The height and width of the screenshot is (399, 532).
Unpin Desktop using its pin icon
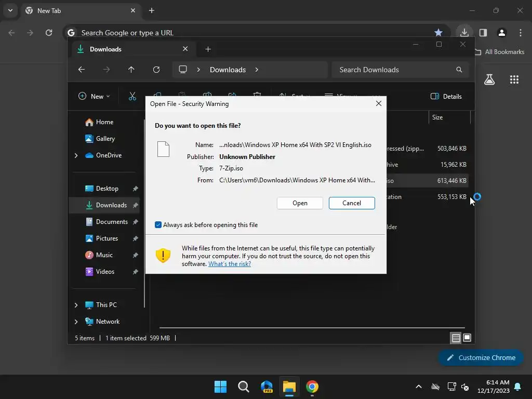[x=136, y=188]
